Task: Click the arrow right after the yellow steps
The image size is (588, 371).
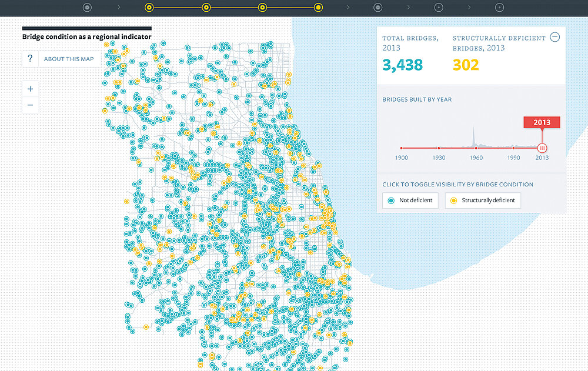Action: point(348,8)
